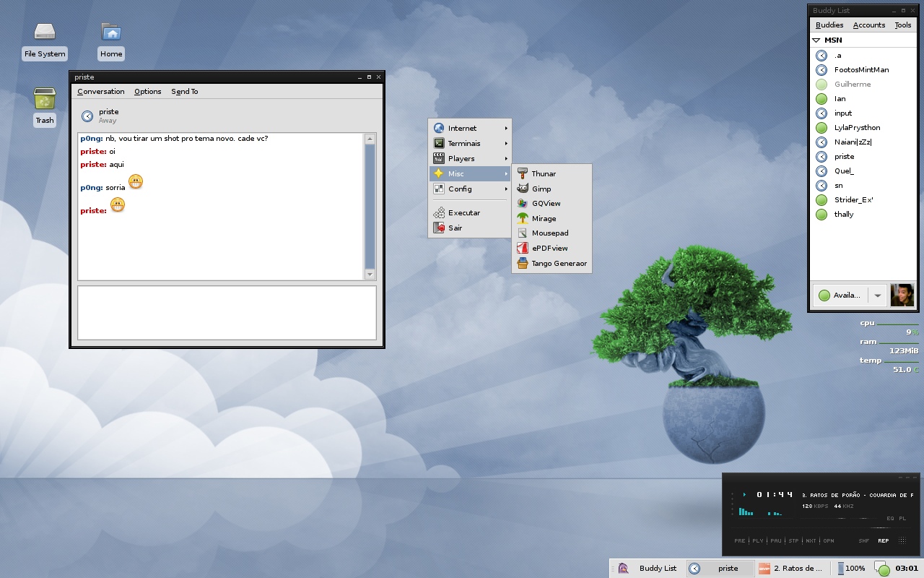Click the chat scrollbar down arrow
This screenshot has height=578, width=924.
click(x=370, y=275)
